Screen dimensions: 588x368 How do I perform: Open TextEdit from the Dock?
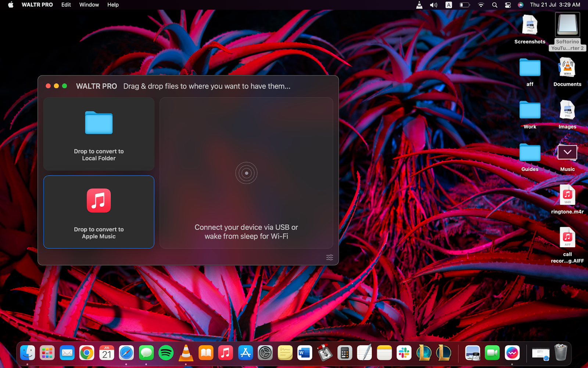365,353
